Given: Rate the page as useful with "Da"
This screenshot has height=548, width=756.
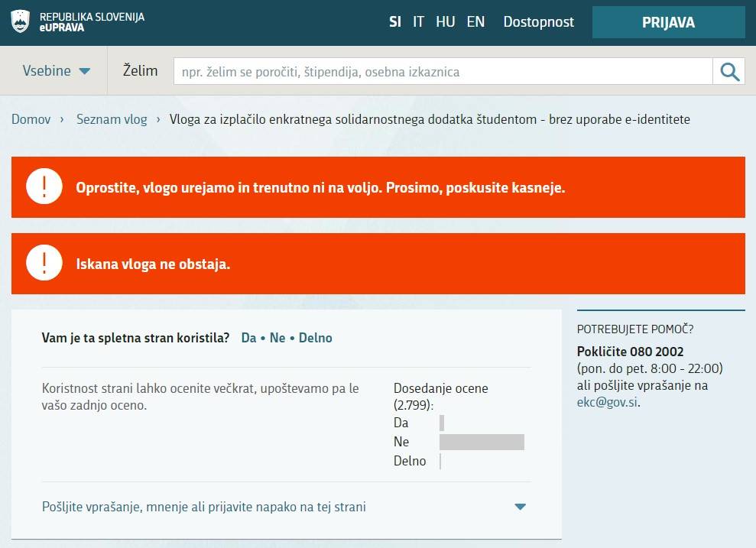Looking at the screenshot, I should [x=248, y=338].
